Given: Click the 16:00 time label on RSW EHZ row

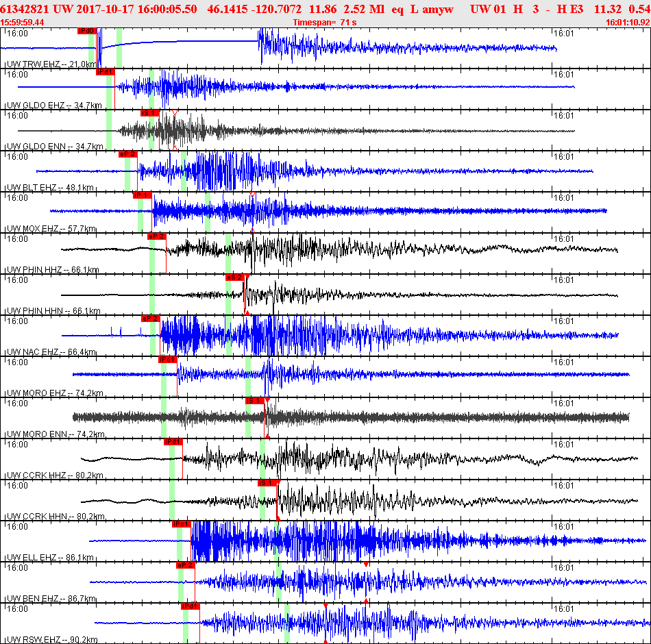Looking at the screenshot, I should point(17,608).
